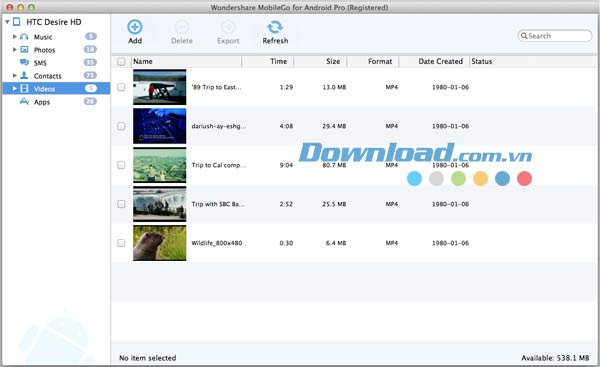
Task: Click the size value "13.0 MB"
Action: 334,87
